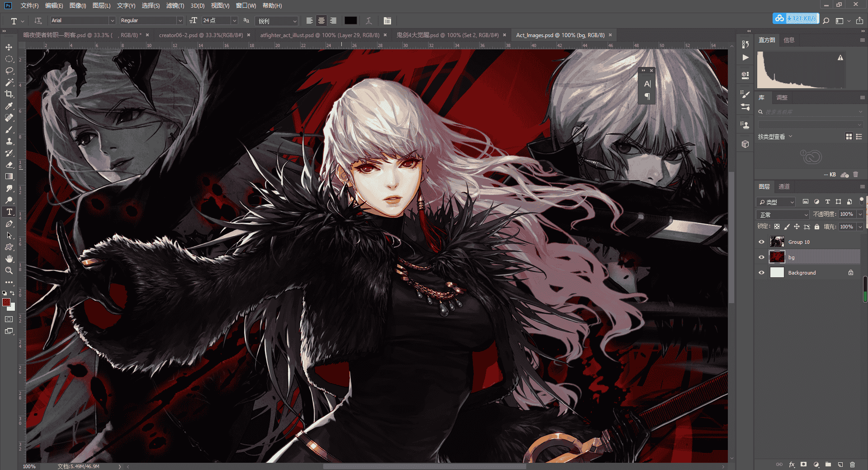The width and height of the screenshot is (868, 470).
Task: Toggle lock transparent pixels
Action: coord(777,227)
